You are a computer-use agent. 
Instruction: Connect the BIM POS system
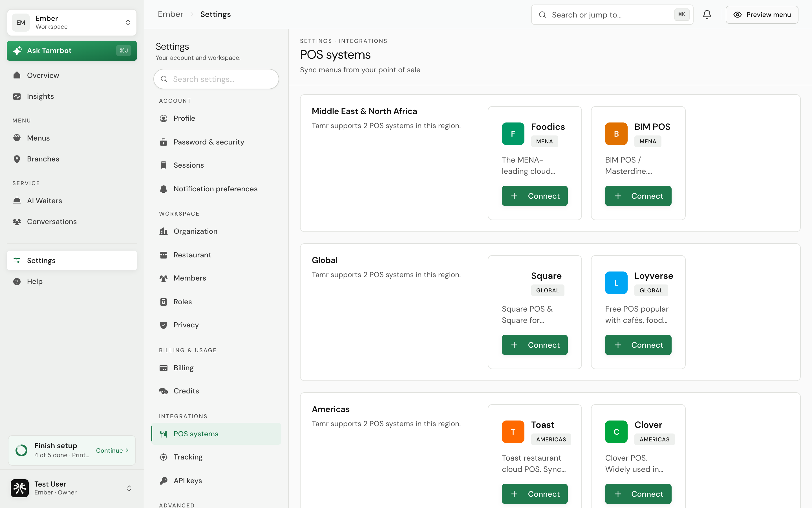[x=638, y=196]
